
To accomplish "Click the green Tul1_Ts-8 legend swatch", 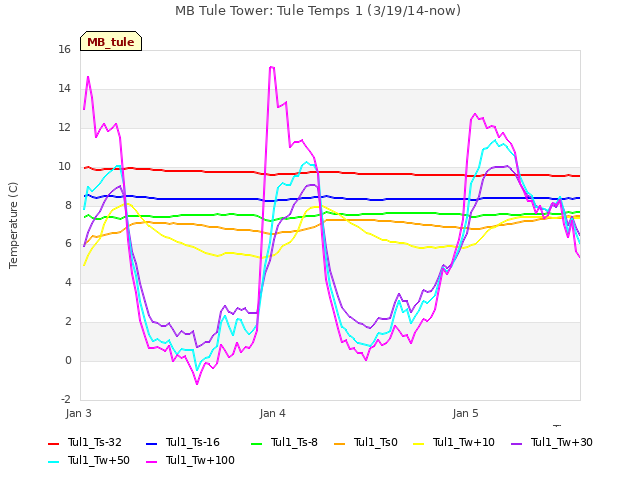I will pos(256,443).
